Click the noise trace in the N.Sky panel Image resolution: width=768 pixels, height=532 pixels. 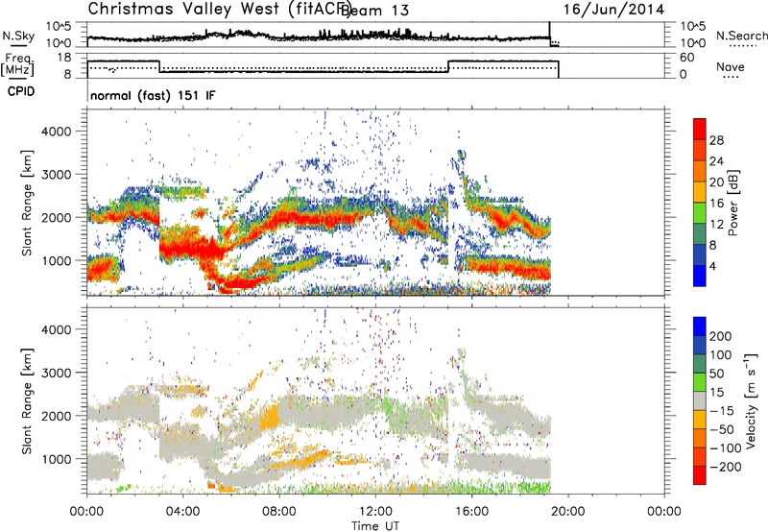pos(319,36)
